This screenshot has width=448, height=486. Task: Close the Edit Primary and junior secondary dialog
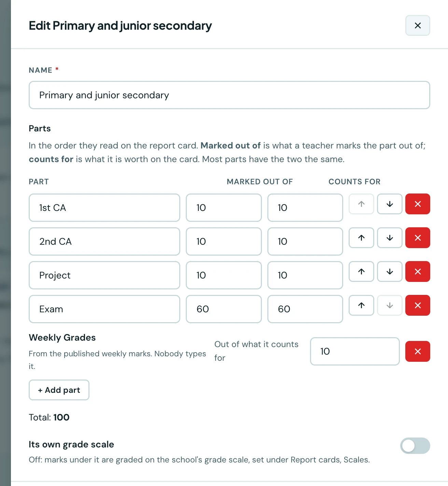tap(418, 26)
